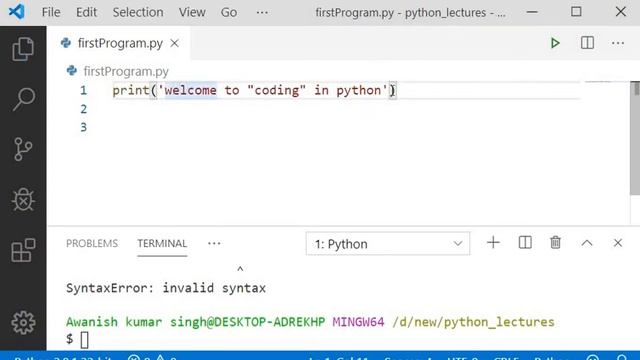Click the VS Code logo icon
This screenshot has height=360, width=640.
16,12
